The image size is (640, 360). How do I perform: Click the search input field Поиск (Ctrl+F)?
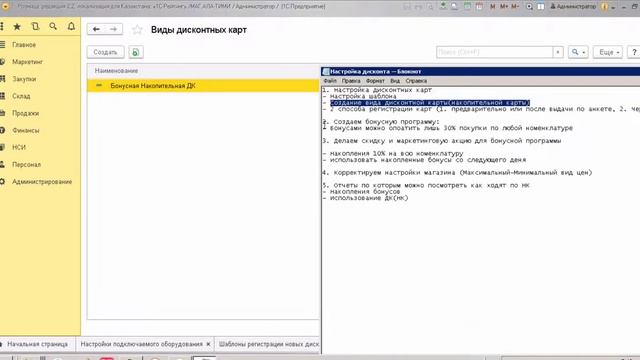(494, 52)
